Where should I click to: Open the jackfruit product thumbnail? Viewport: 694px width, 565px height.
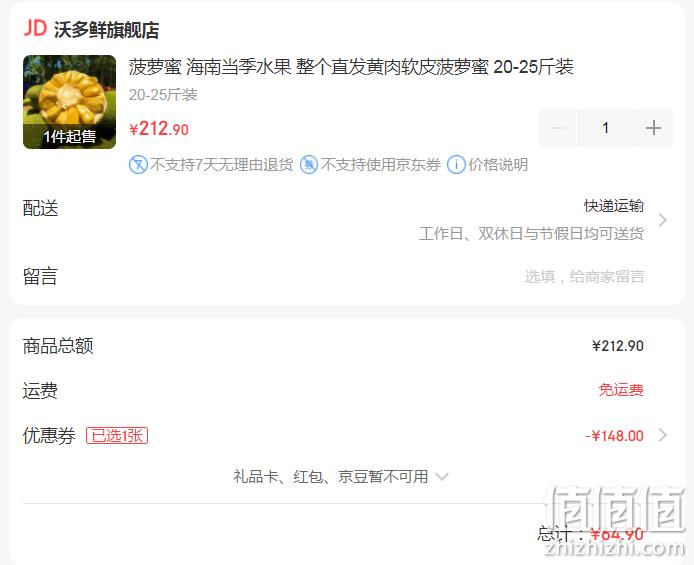tap(69, 102)
